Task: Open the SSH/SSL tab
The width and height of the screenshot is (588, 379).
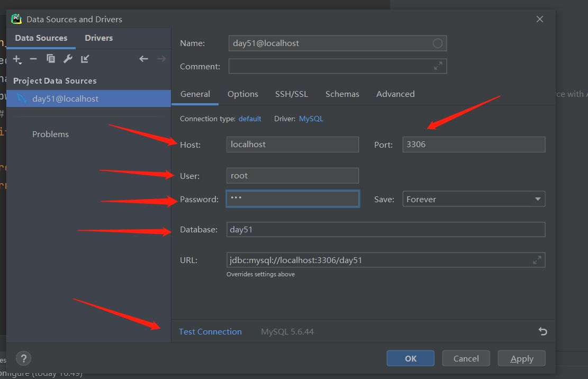Action: point(292,94)
